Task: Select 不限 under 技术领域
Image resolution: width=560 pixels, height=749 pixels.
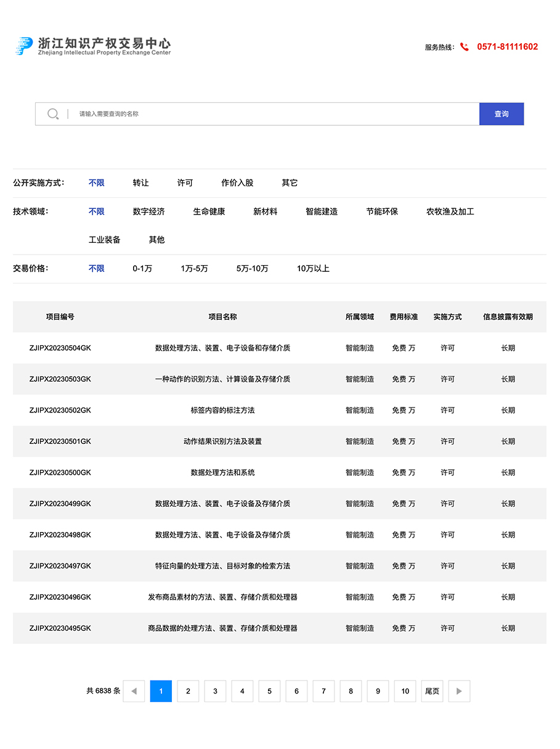Action: tap(96, 211)
